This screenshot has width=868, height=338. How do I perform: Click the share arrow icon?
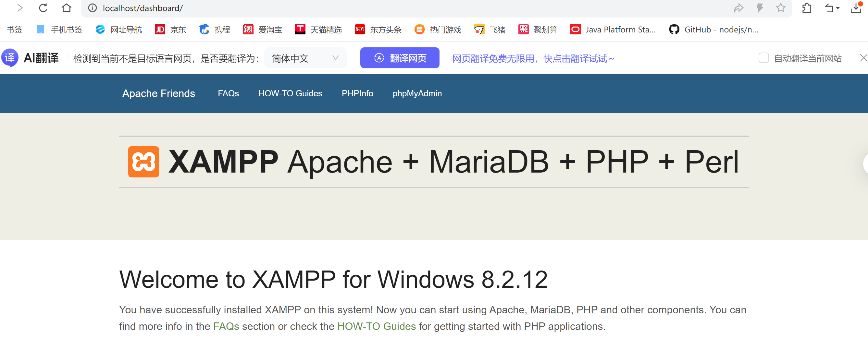(x=738, y=8)
